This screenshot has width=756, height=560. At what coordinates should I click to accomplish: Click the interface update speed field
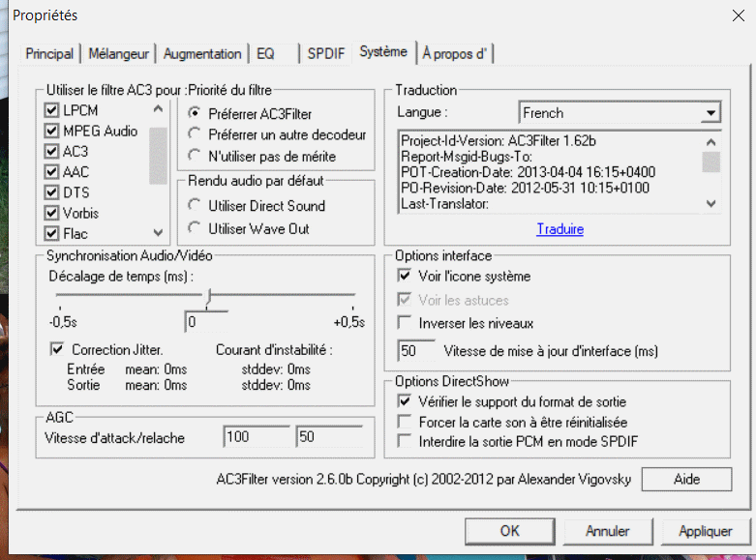tap(416, 350)
